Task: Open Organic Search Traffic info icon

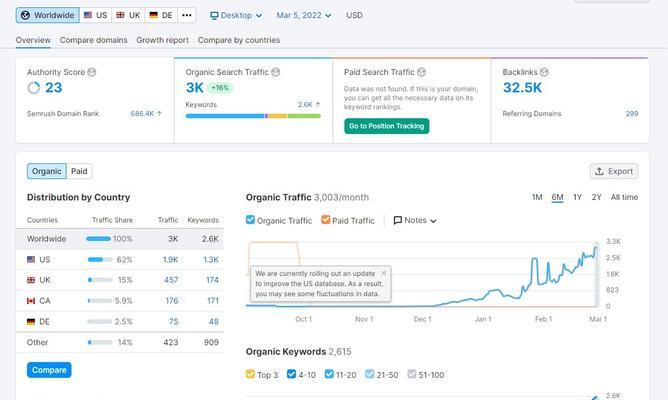Action: click(x=276, y=72)
